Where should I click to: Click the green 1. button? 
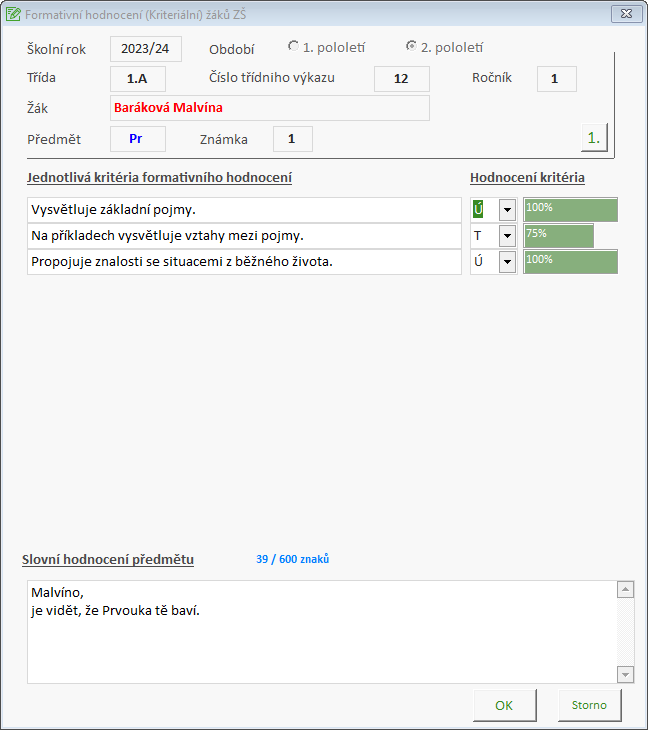tap(594, 138)
